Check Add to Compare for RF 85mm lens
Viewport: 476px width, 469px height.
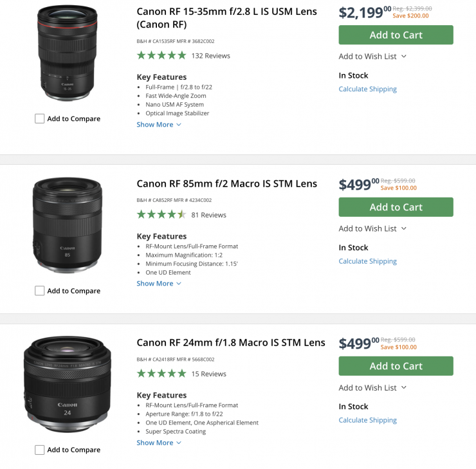(40, 291)
